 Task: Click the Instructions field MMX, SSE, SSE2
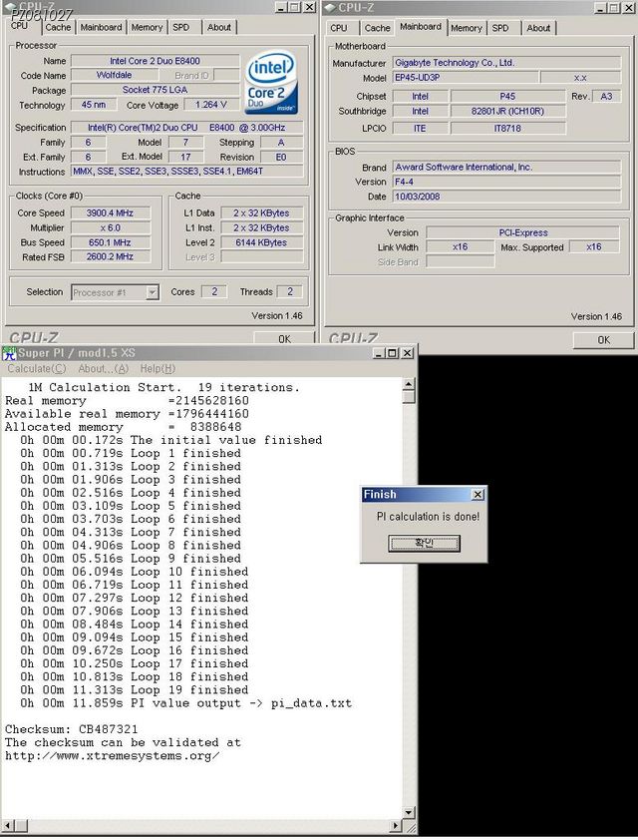[187, 172]
